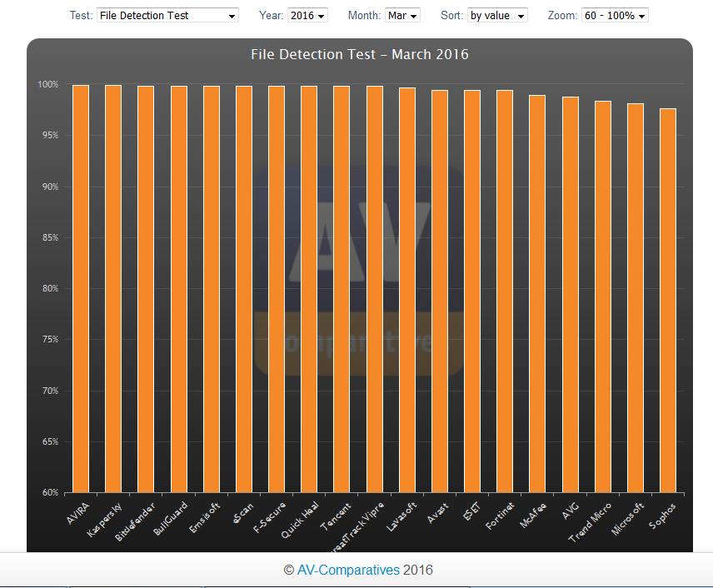This screenshot has width=713, height=588.
Task: Click the Microsoft bar
Action: point(636,298)
